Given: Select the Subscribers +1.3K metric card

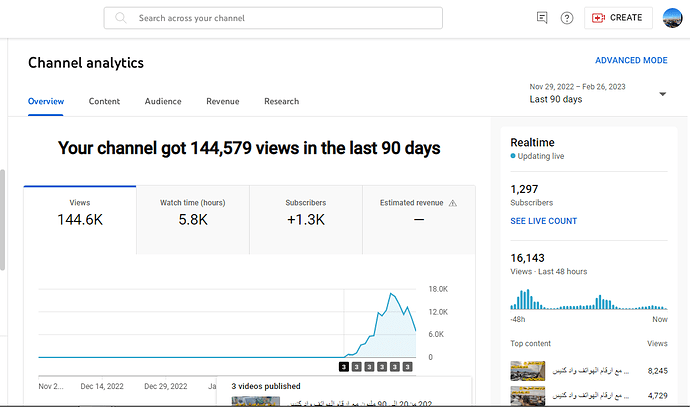Looking at the screenshot, I should point(306,220).
